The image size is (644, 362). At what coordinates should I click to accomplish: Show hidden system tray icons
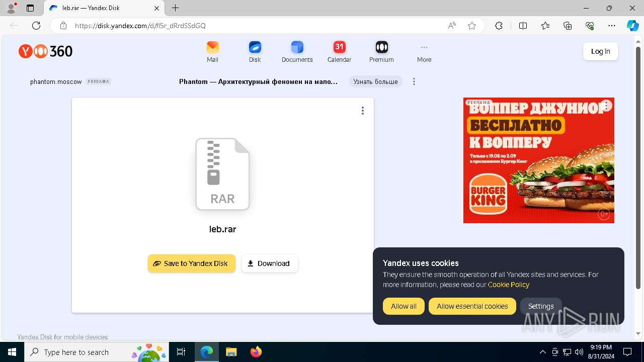[542, 352]
